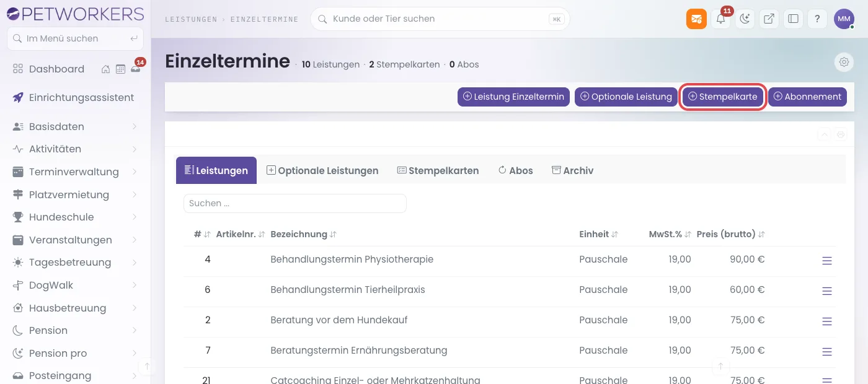Open notifications bell with 11 badge

(x=720, y=19)
